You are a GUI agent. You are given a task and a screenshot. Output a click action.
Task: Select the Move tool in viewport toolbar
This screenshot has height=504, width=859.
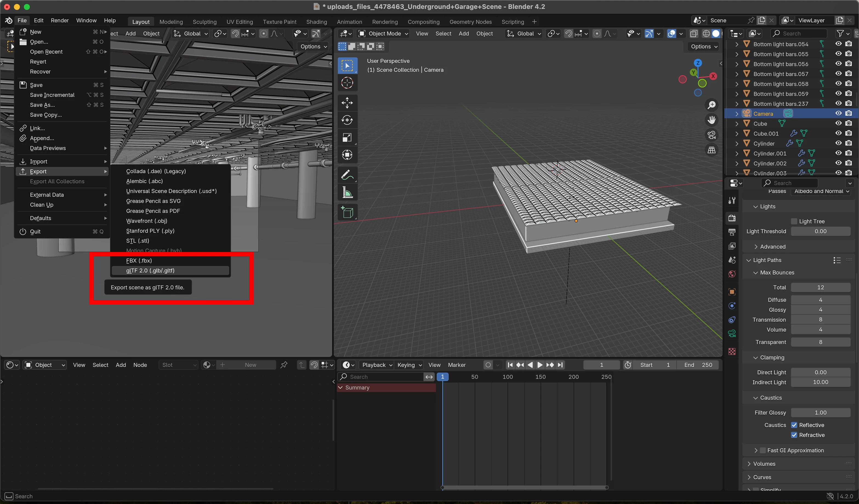(x=347, y=102)
